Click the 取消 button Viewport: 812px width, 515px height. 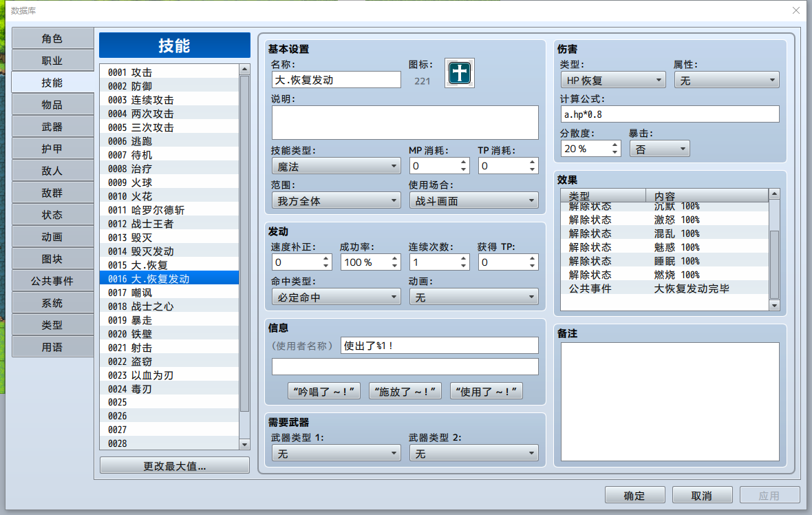tap(702, 495)
